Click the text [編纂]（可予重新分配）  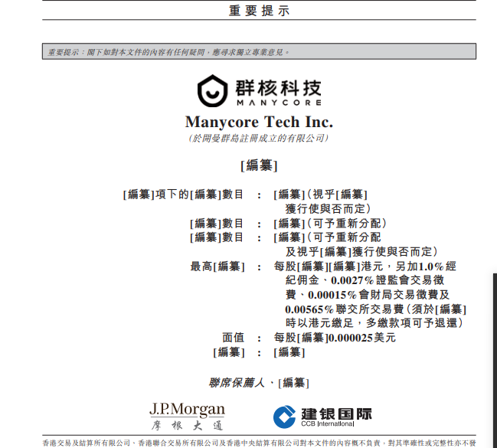point(330,223)
